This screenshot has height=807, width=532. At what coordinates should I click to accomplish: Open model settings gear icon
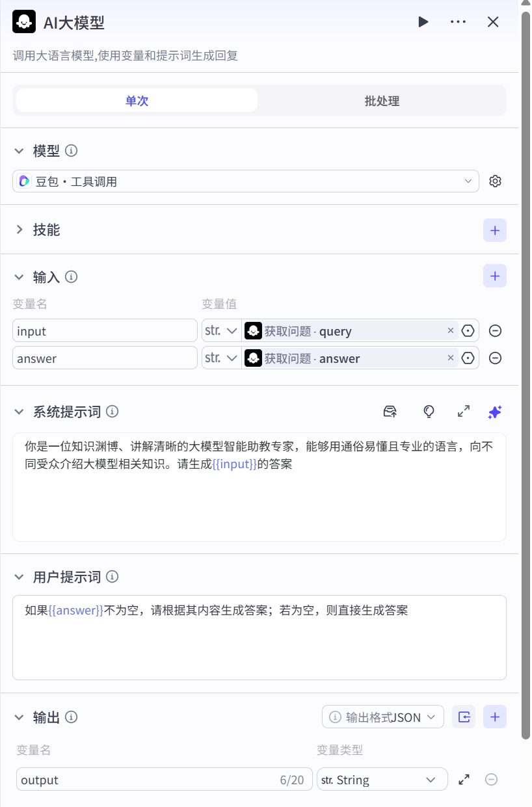pos(495,181)
